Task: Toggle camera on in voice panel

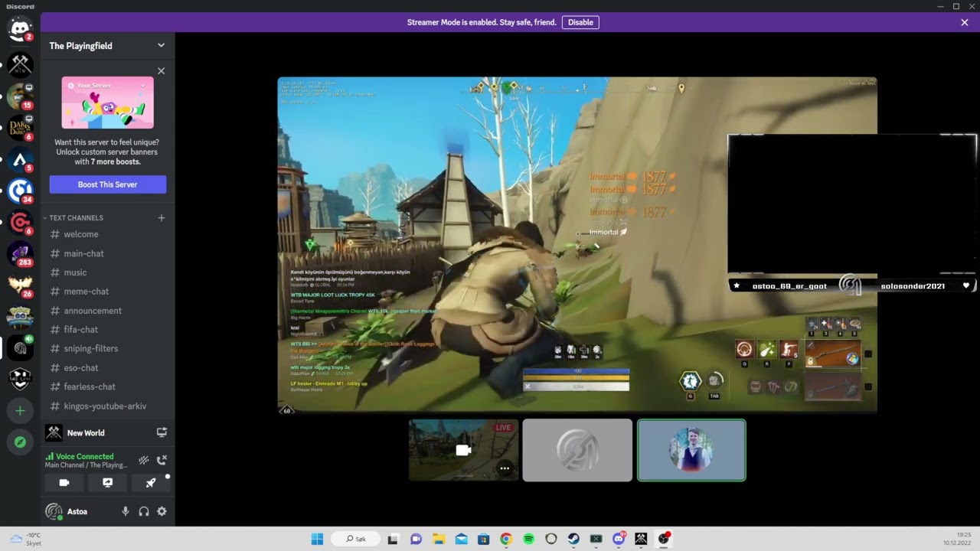Action: click(x=64, y=483)
